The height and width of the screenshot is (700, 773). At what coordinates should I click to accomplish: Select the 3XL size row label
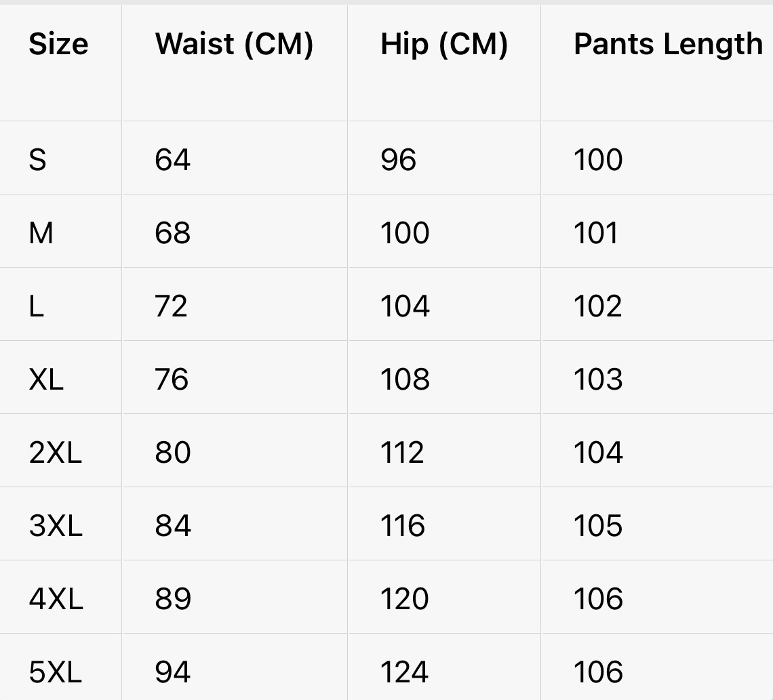point(56,526)
